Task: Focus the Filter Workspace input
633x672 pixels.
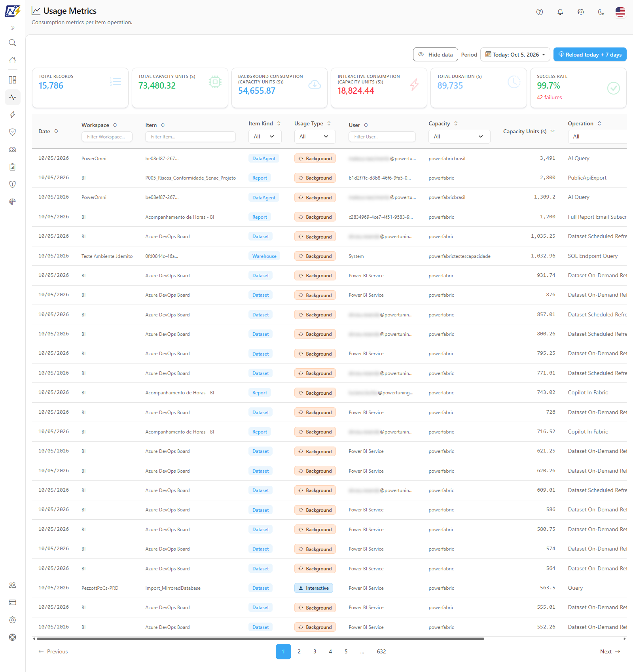Action: pos(107,137)
